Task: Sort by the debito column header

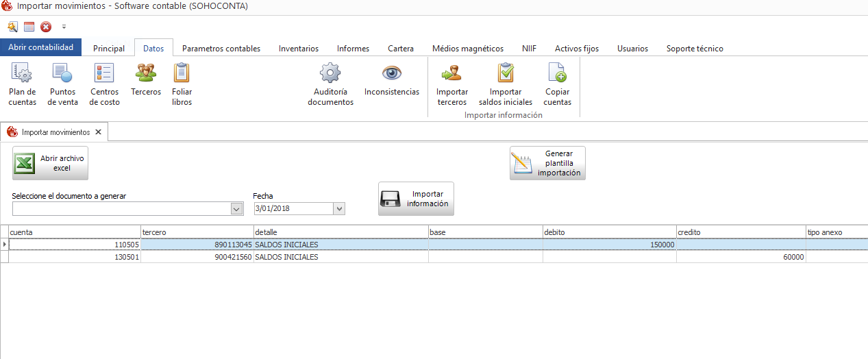Action: [x=609, y=232]
